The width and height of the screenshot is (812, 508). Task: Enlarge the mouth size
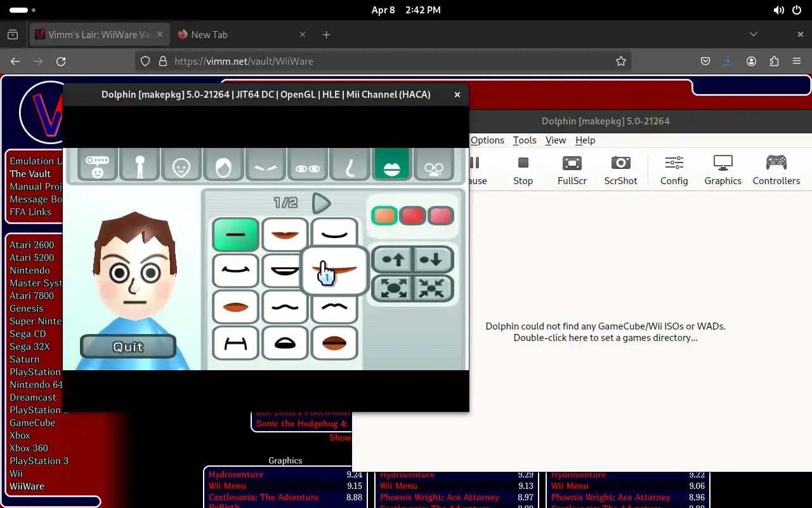[x=393, y=288]
